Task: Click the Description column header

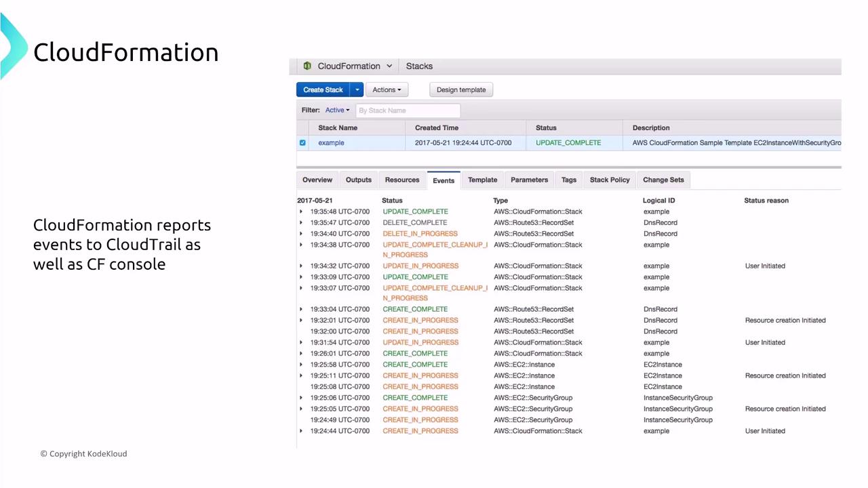Action: tap(651, 127)
